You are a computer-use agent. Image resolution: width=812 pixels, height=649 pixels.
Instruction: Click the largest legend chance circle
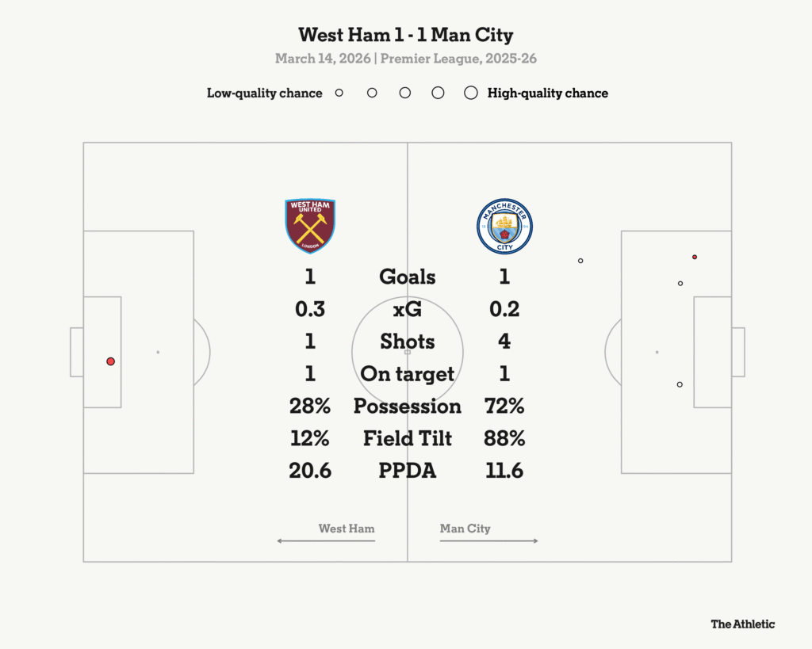[471, 93]
